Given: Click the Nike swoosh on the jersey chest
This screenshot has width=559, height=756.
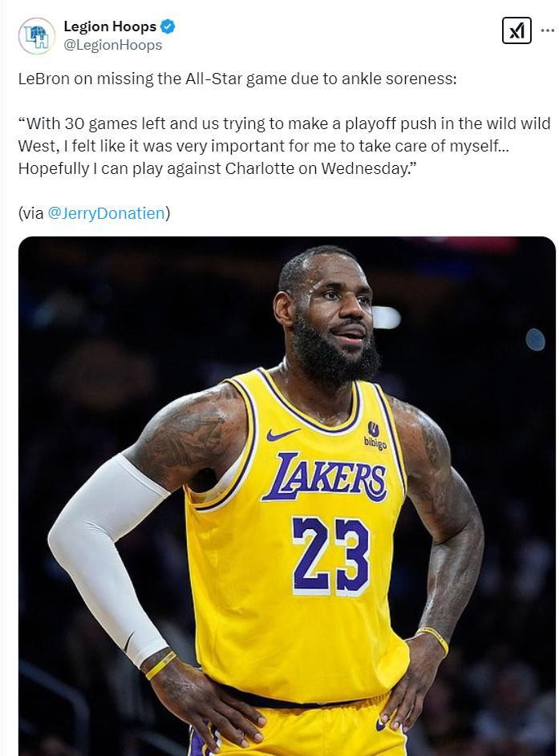Looking at the screenshot, I should tap(282, 435).
